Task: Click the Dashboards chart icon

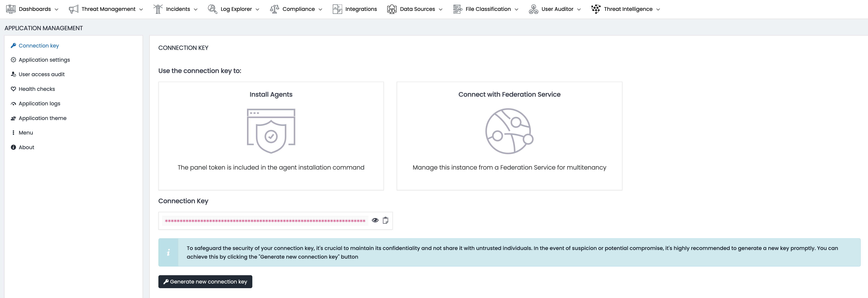Action: (x=11, y=9)
